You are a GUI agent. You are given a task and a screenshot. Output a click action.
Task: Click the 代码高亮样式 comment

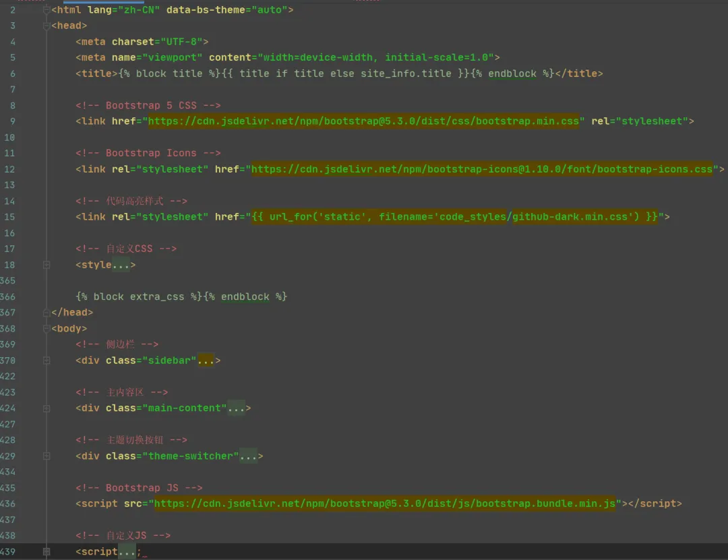coord(131,201)
